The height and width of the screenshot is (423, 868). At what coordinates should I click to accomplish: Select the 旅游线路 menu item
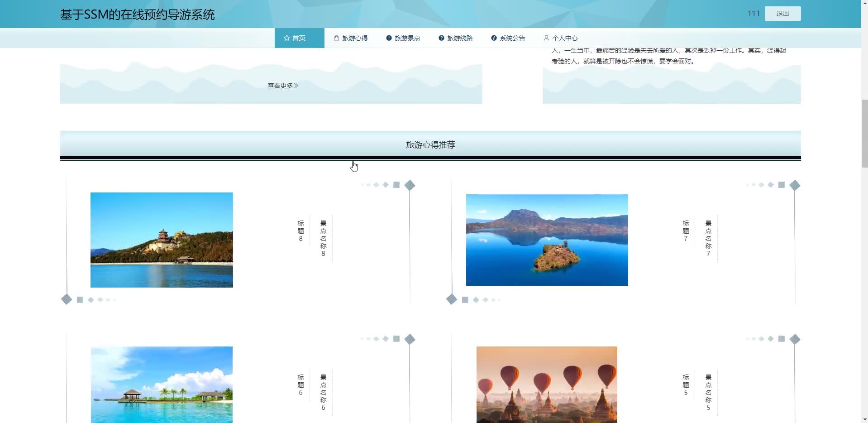click(456, 38)
